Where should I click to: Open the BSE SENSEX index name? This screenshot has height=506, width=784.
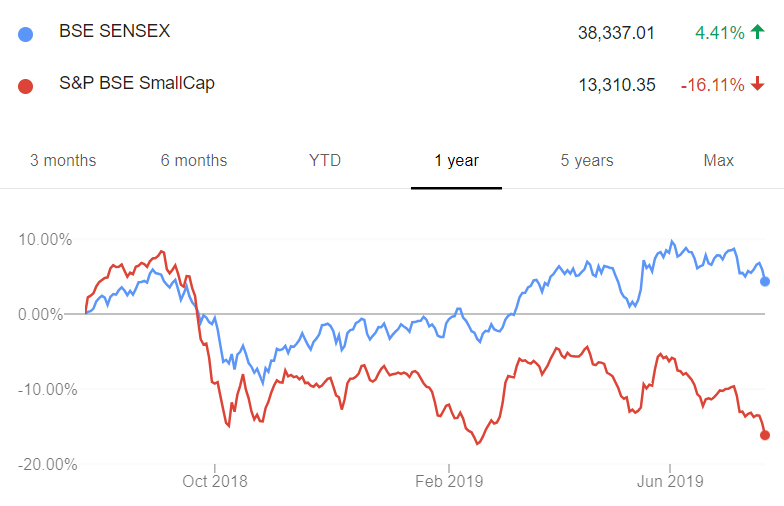(114, 31)
